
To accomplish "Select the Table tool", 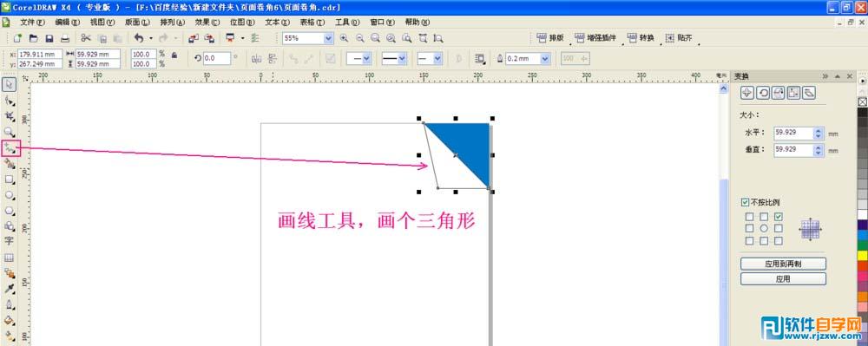I will (10, 258).
